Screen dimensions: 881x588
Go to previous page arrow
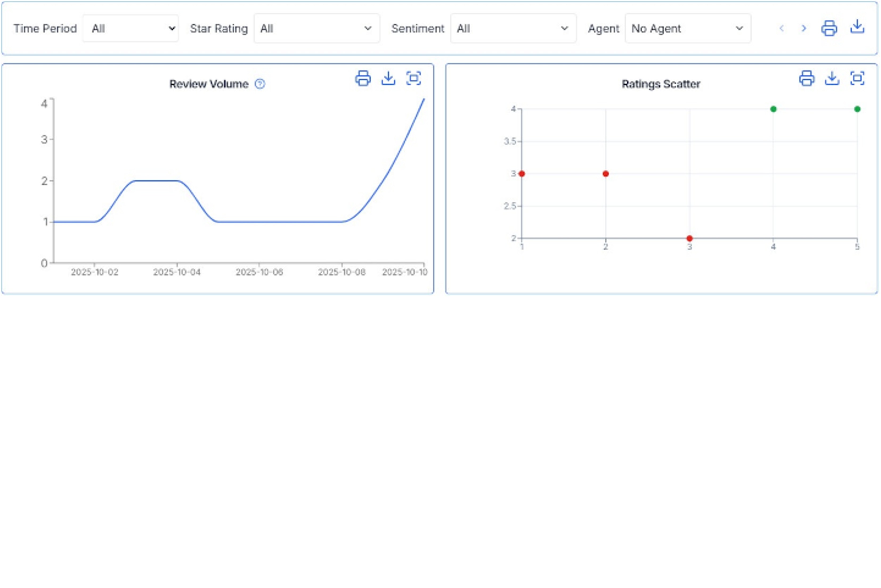[x=782, y=28]
